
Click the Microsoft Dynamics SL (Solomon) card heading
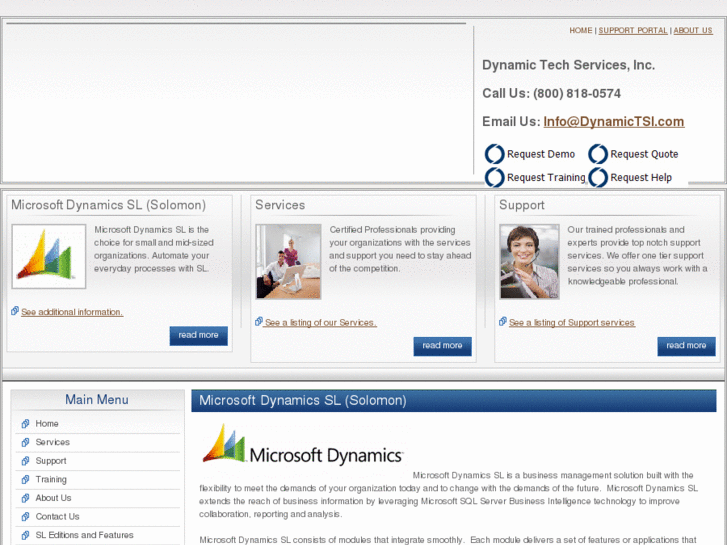(x=108, y=205)
